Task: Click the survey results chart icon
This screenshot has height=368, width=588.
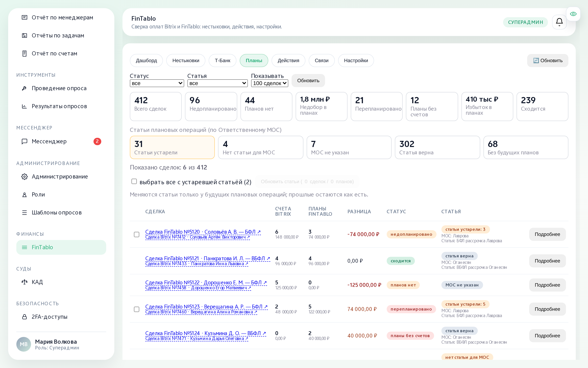Action: 24,106
